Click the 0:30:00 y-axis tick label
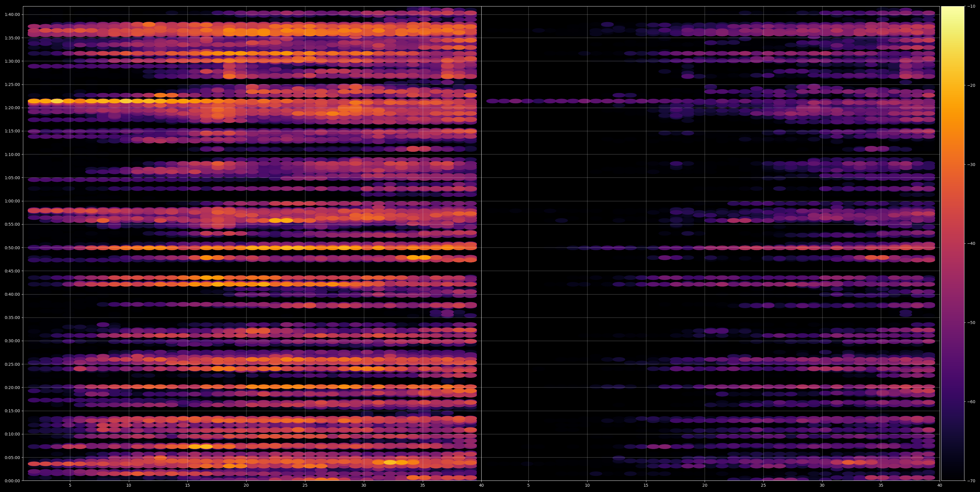The height and width of the screenshot is (492, 980). [x=12, y=341]
